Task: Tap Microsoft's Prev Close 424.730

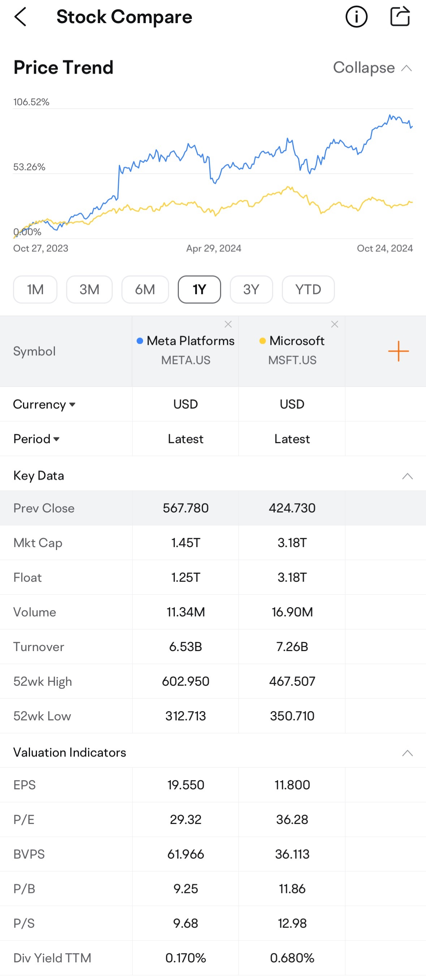Action: tap(292, 508)
